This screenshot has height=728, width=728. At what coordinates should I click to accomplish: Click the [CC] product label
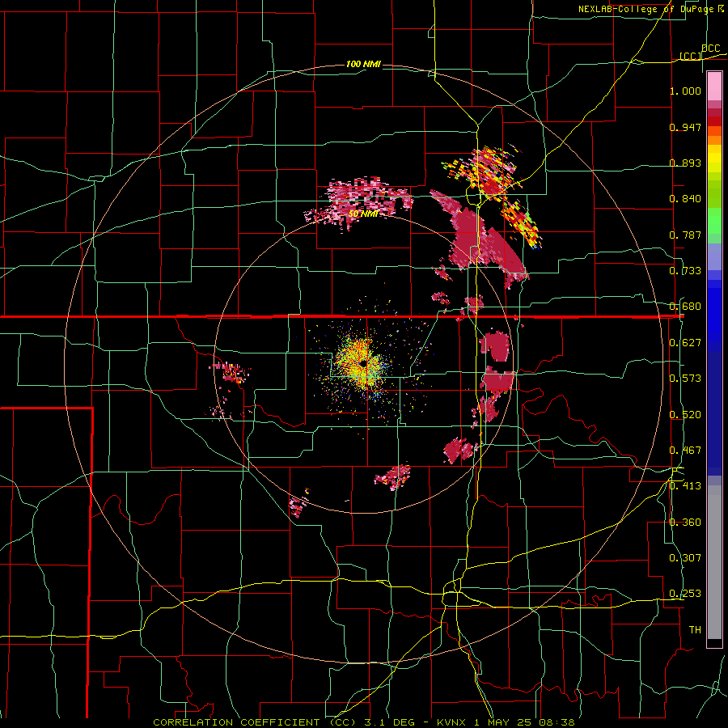click(x=691, y=56)
